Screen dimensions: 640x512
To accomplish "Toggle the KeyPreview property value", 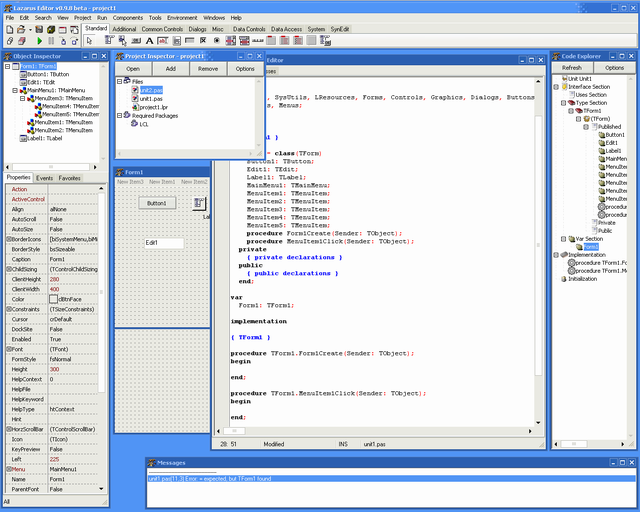I will (x=56, y=450).
